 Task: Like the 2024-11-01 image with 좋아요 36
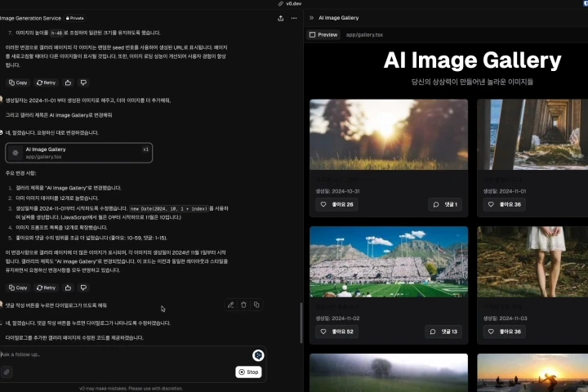(505, 204)
